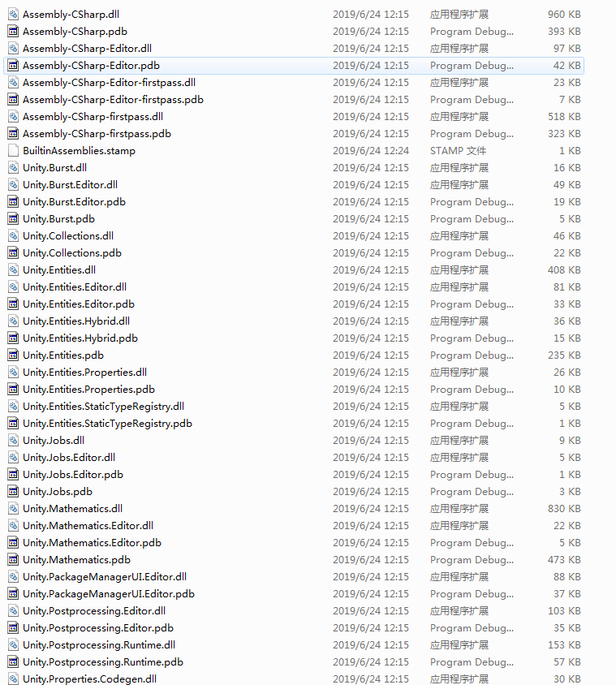Click the Unity.PackageManagerUI.Editor.dll file icon
The image size is (616, 685).
coord(14,577)
